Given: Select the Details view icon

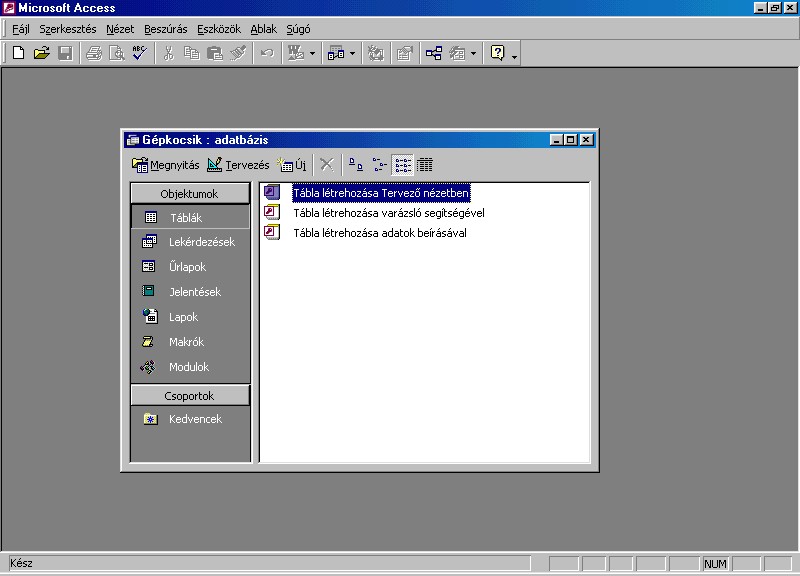Looking at the screenshot, I should [x=425, y=165].
